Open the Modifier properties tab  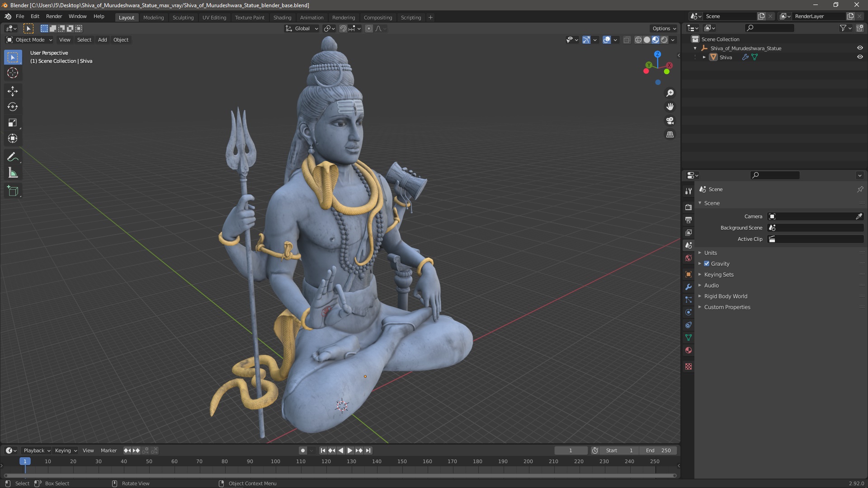point(689,287)
